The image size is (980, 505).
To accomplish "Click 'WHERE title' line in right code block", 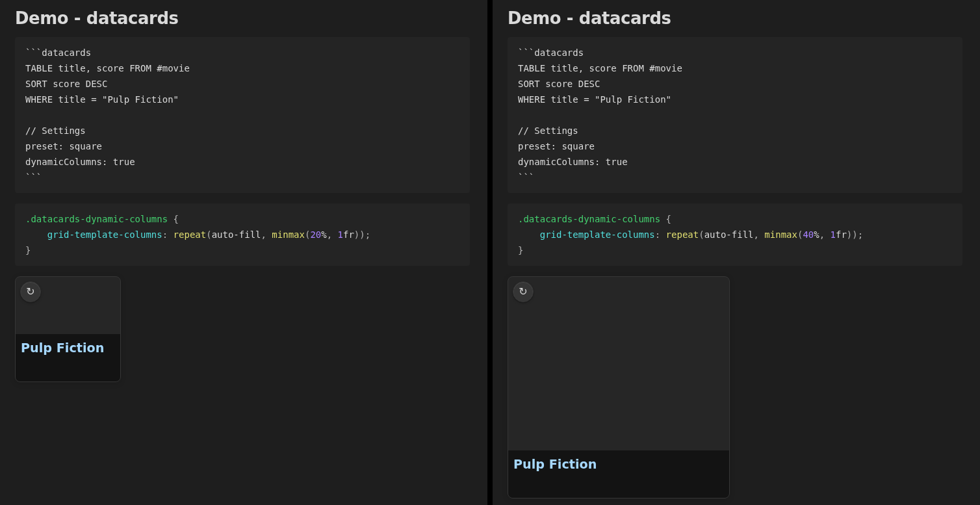I will point(594,99).
